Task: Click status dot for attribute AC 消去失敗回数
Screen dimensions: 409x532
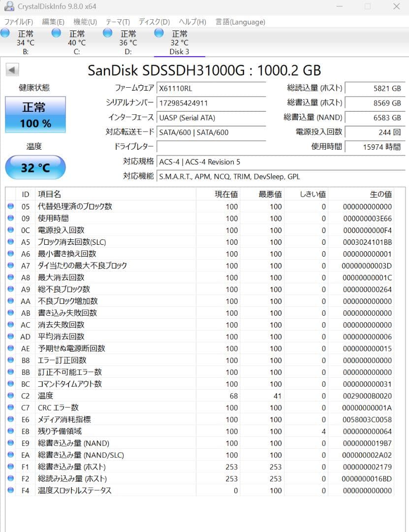Action: pyautogui.click(x=10, y=325)
